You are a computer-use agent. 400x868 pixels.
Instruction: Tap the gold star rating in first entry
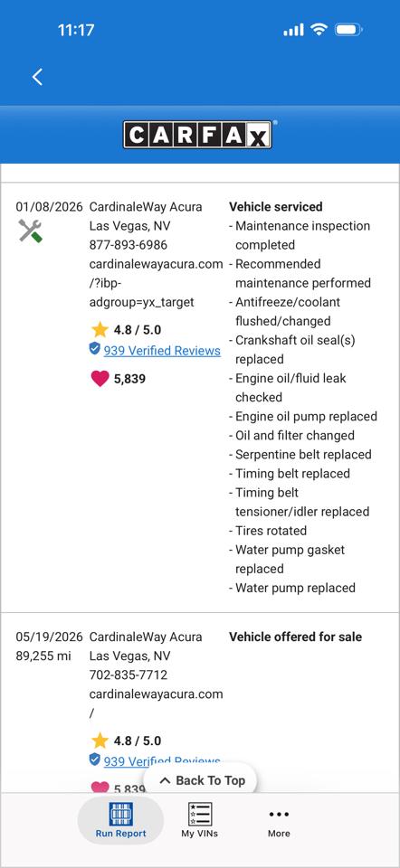pyautogui.click(x=100, y=330)
